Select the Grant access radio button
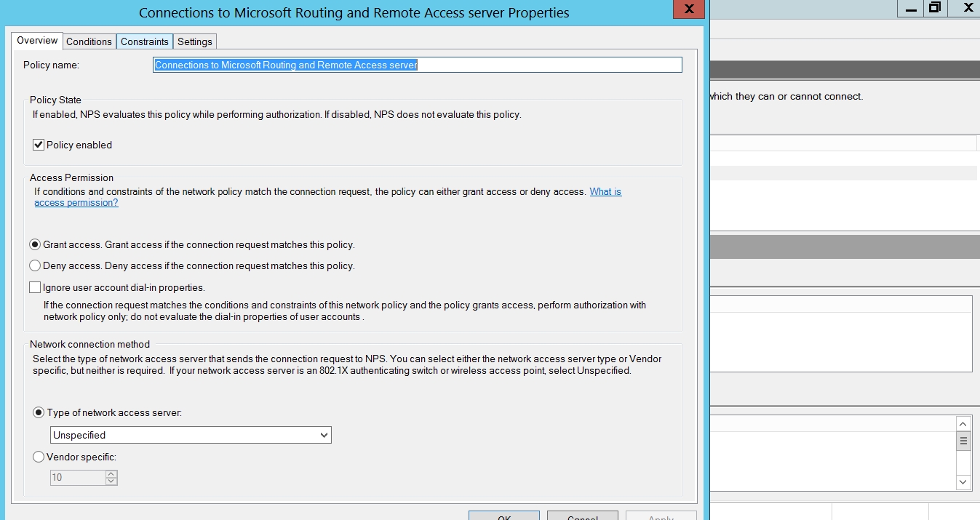The width and height of the screenshot is (980, 520). pos(35,245)
